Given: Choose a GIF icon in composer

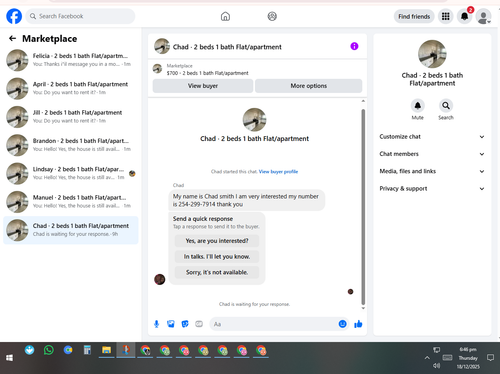Looking at the screenshot, I should (199, 324).
